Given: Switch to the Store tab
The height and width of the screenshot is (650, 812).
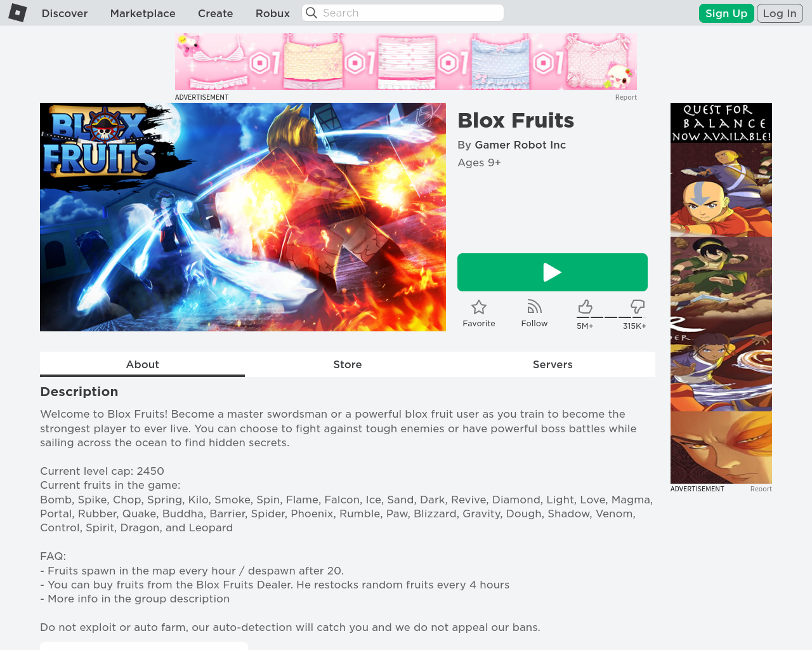Looking at the screenshot, I should (348, 364).
